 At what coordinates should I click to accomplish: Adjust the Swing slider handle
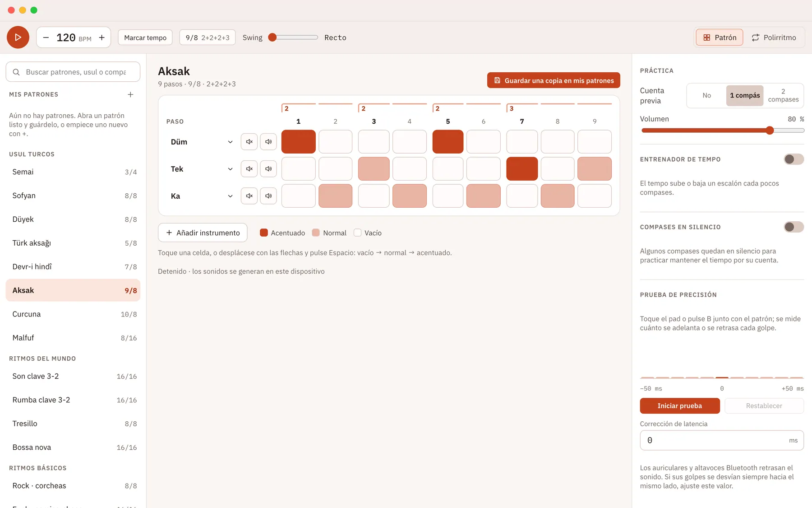click(x=272, y=37)
